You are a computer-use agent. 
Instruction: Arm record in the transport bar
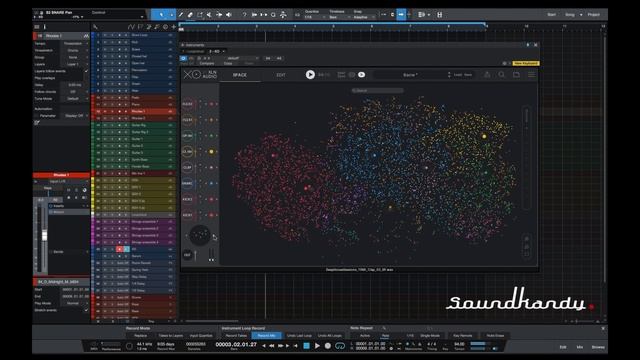click(x=327, y=346)
